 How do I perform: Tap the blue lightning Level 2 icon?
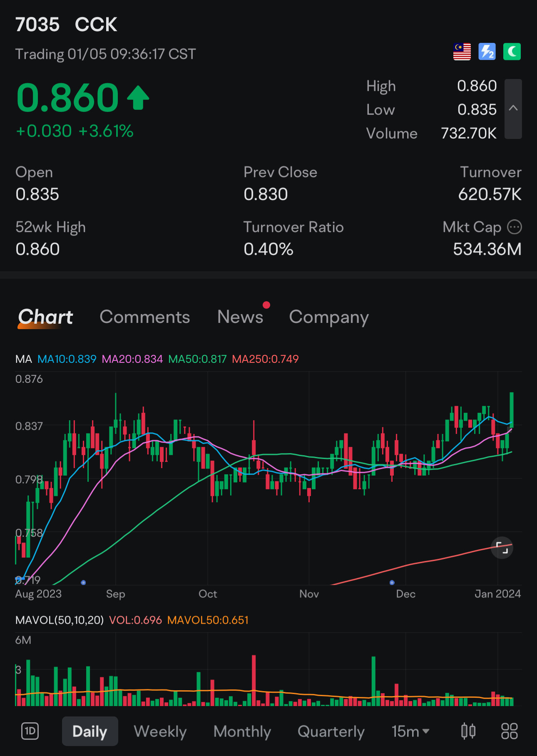pos(487,52)
